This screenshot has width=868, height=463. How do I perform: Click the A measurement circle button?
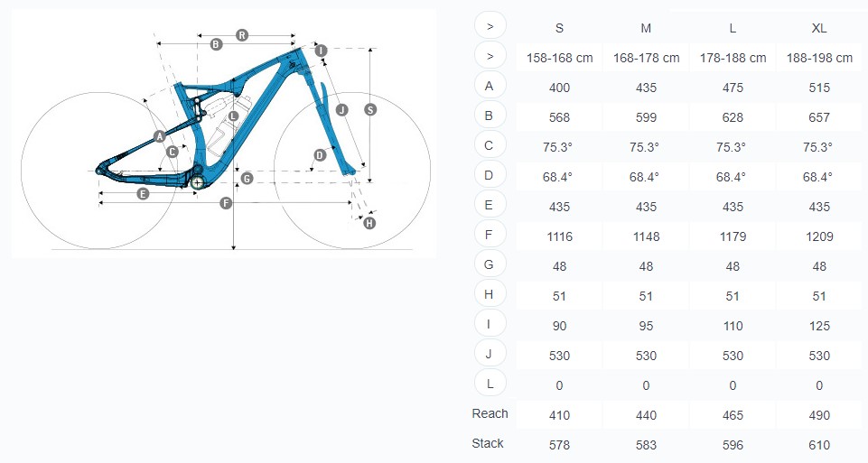[x=490, y=87]
